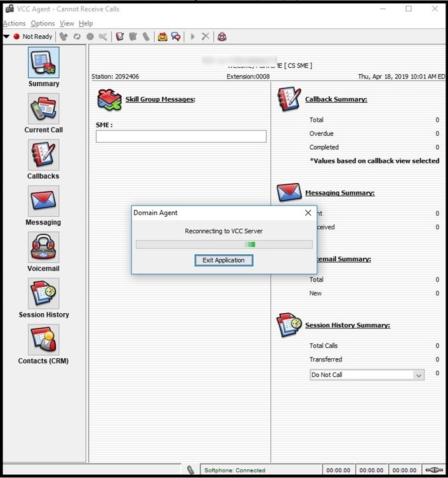This screenshot has width=448, height=478.
Task: Click the Reconnecting to VCC Server progress bar
Action: click(224, 245)
